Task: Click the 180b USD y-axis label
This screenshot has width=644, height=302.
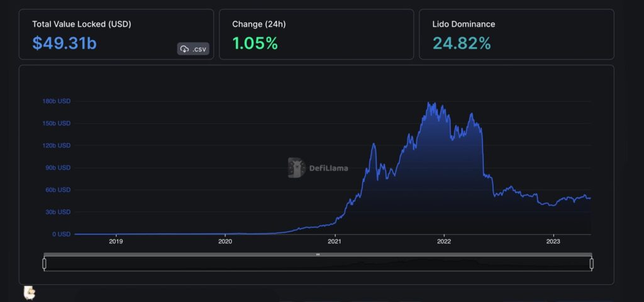Action: click(56, 101)
